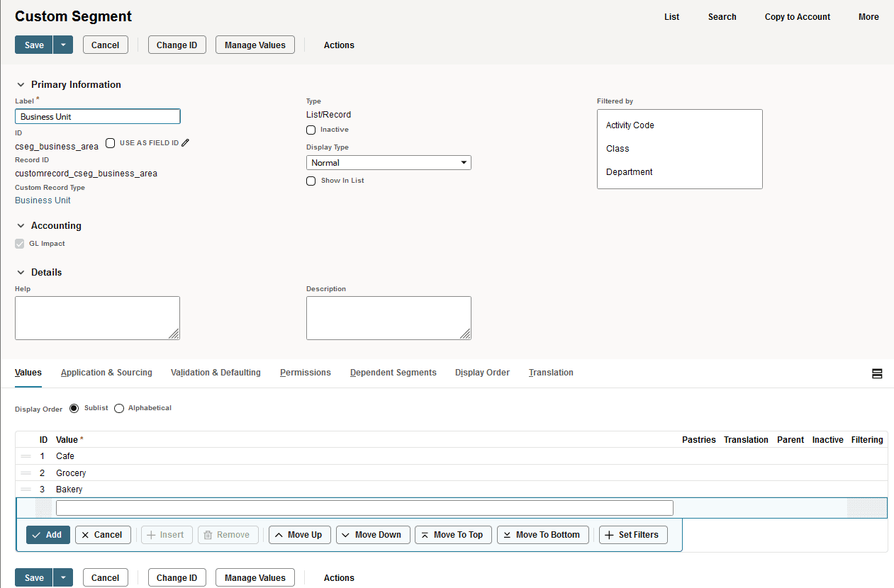Click into the Description text area
894x588 pixels.
pyautogui.click(x=389, y=318)
